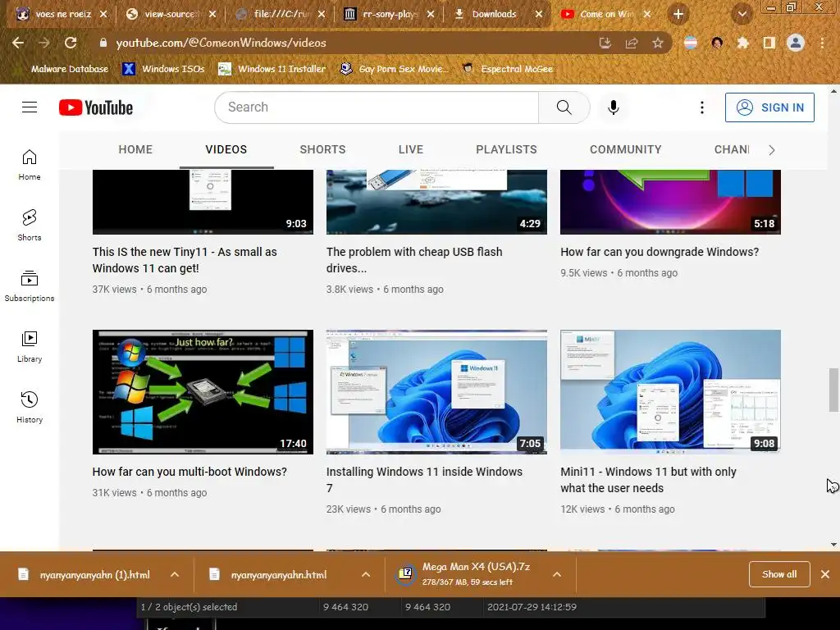Show more channel tabs with right chevron
This screenshot has width=840, height=630.
771,150
